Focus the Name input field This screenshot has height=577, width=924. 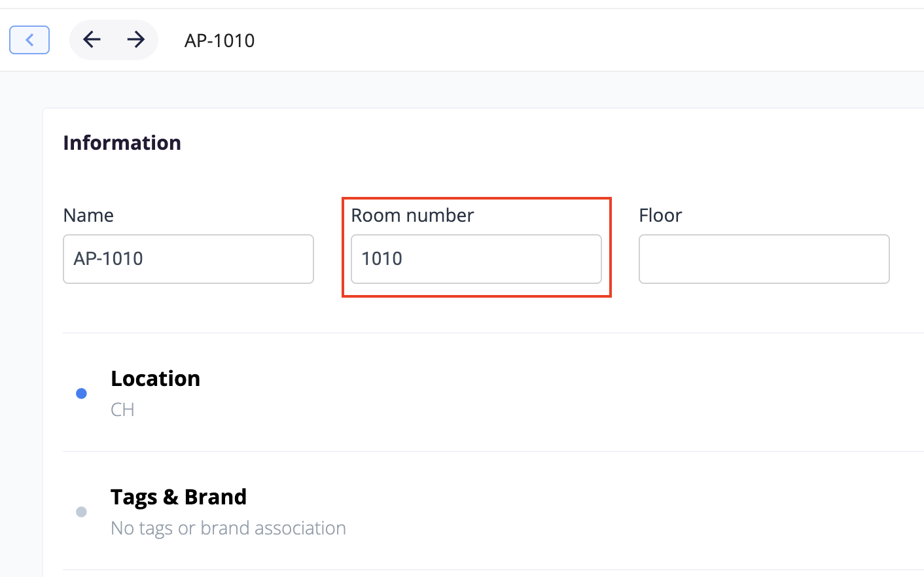(188, 259)
